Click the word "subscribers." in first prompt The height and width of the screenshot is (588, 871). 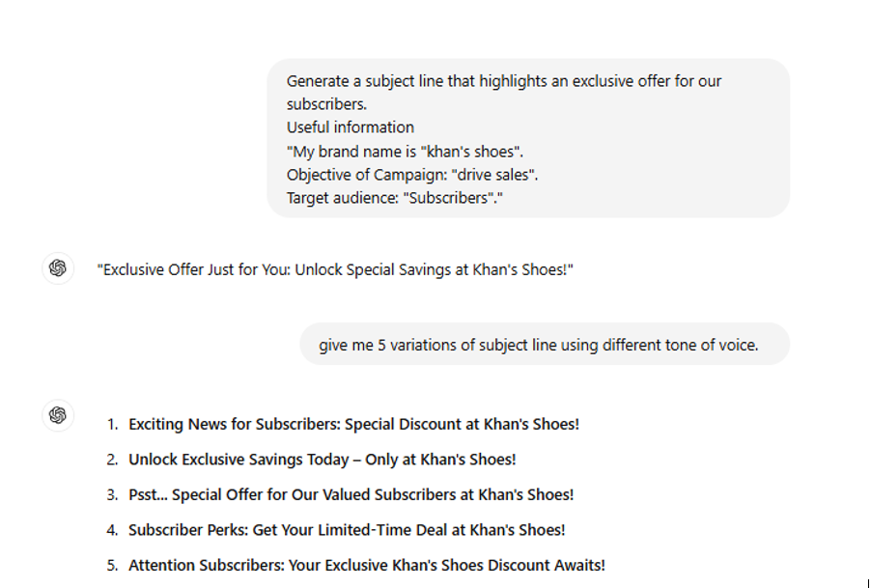(326, 104)
